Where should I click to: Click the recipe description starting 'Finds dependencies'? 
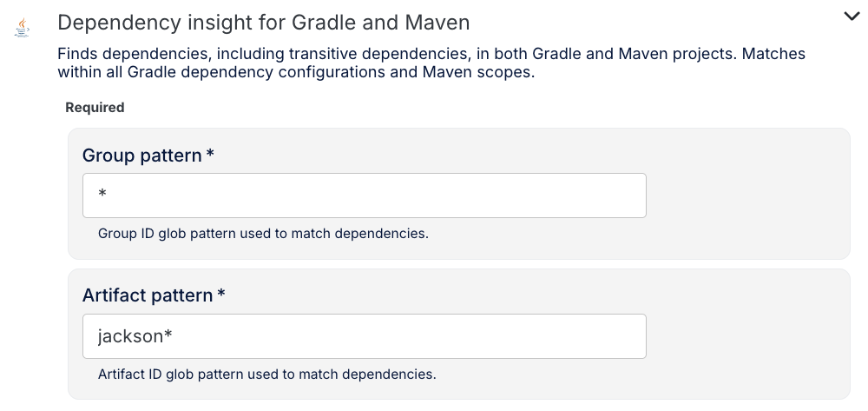point(431,54)
